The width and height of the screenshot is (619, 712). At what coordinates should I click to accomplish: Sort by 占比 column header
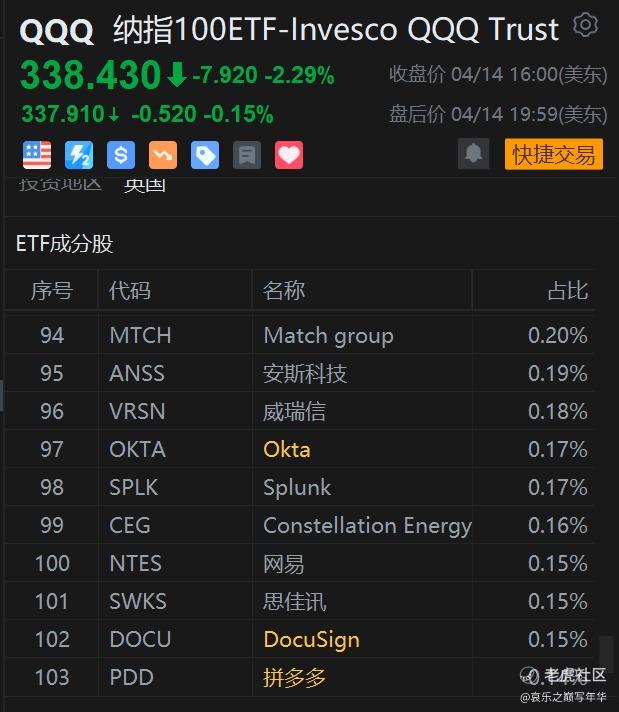[568, 291]
